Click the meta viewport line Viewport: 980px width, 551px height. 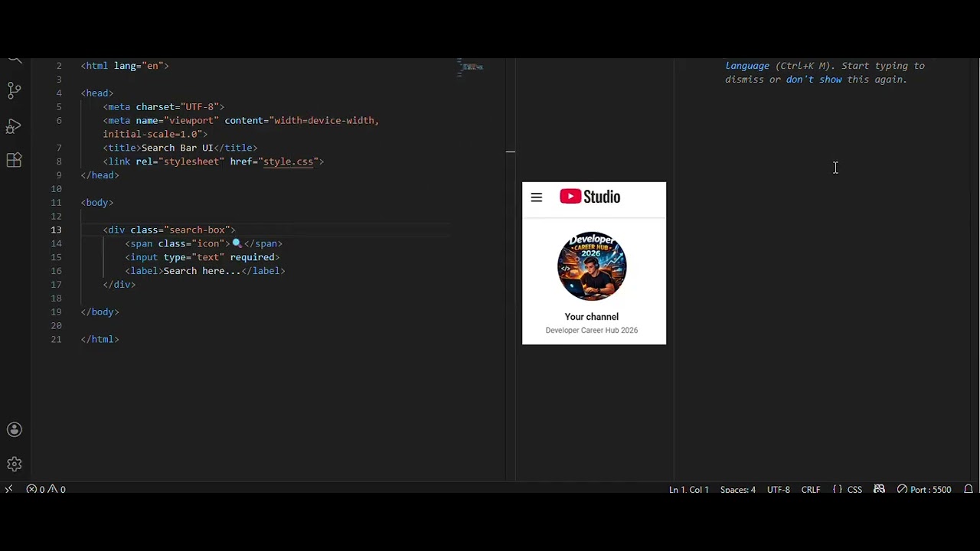pyautogui.click(x=241, y=121)
